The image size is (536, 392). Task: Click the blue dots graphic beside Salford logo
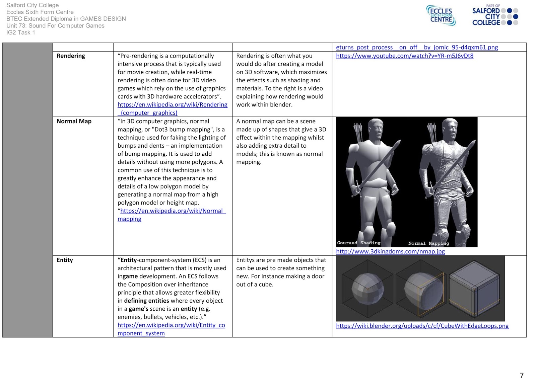(510, 16)
